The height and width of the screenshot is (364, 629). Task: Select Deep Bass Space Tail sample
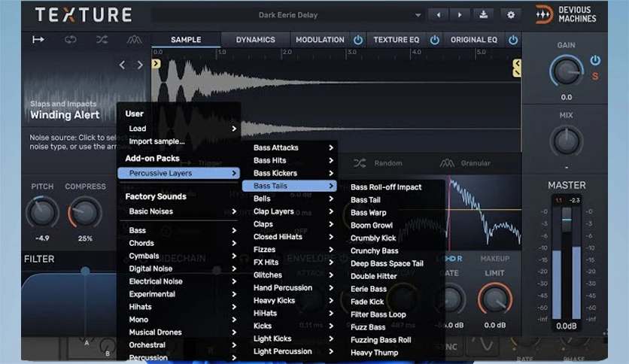point(387,263)
